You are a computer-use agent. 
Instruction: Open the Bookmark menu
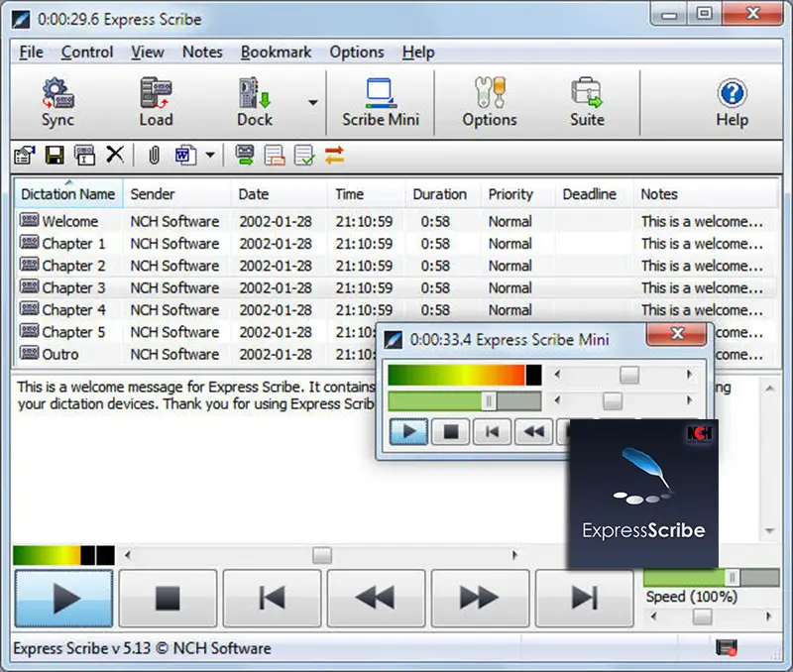(x=277, y=53)
